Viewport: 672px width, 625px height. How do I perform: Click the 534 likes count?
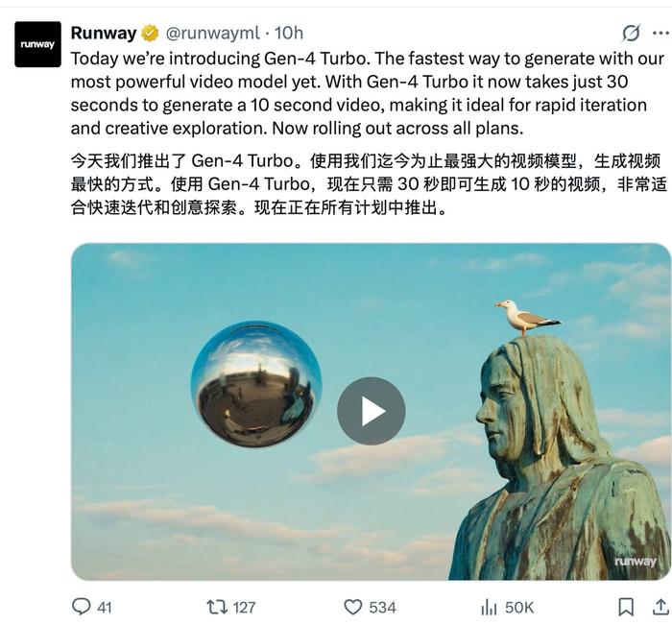coord(382,608)
